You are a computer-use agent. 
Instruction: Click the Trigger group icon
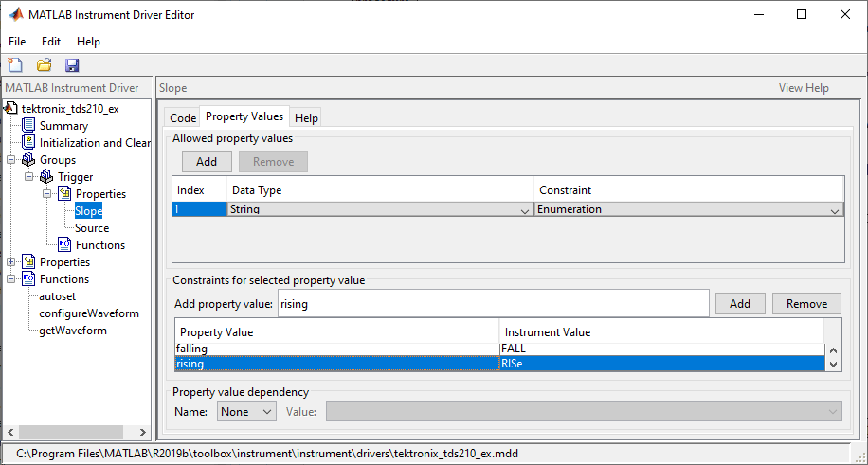(46, 176)
